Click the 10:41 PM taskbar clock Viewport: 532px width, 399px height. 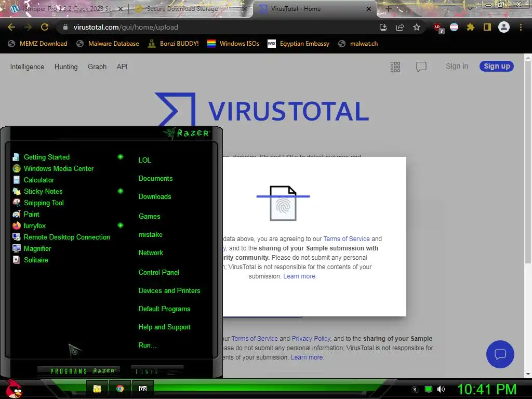pos(487,389)
